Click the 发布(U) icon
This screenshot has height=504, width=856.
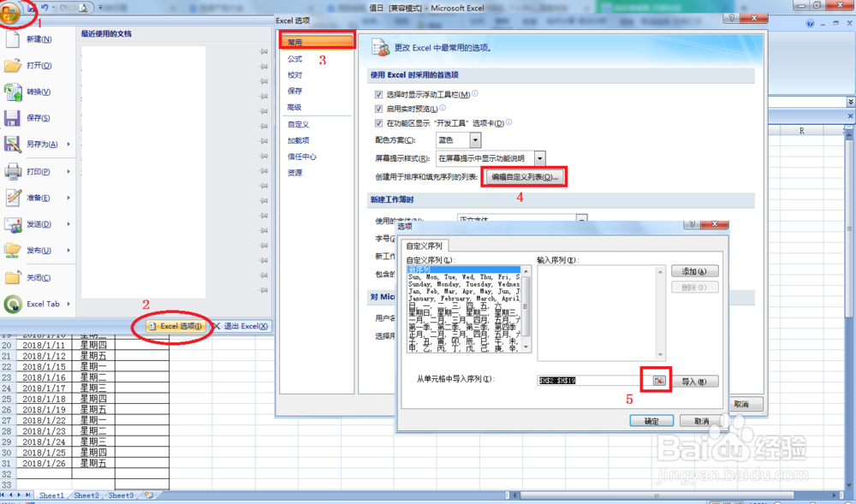(13, 251)
